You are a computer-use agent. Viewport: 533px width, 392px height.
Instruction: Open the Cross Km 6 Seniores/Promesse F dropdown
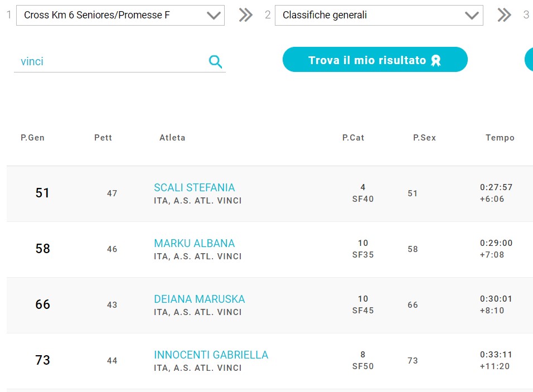click(120, 15)
